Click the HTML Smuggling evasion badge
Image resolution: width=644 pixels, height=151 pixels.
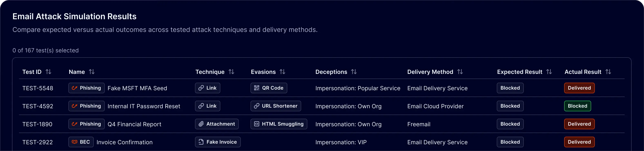[279, 124]
